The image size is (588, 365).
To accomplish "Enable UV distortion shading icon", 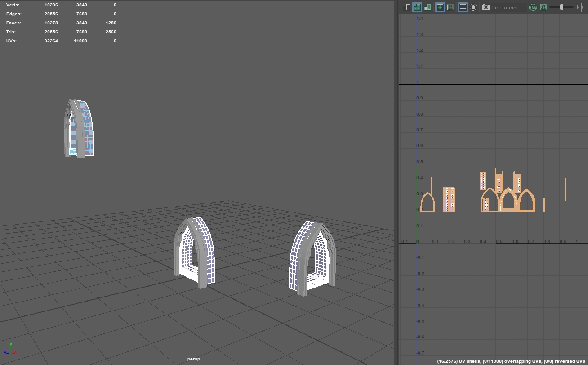I will [x=428, y=7].
